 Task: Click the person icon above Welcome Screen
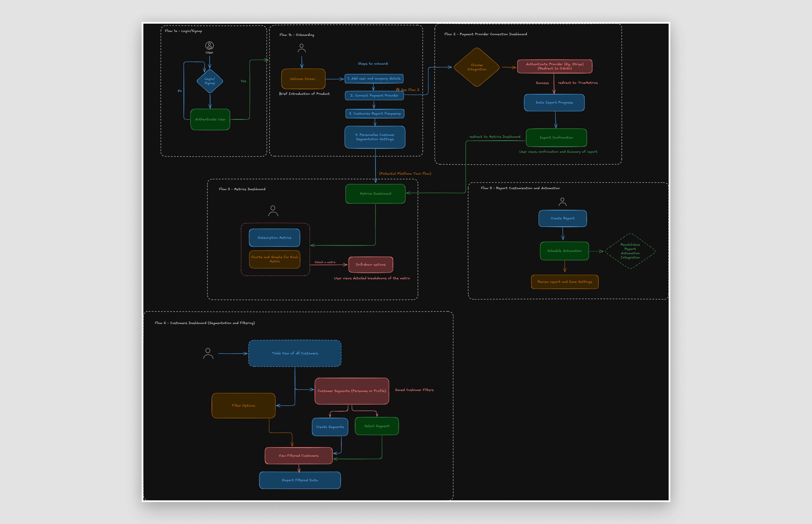[302, 48]
